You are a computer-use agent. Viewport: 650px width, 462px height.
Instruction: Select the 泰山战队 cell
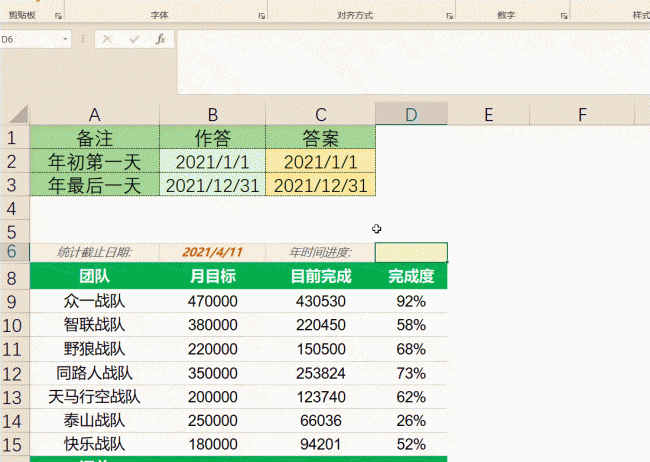[95, 421]
